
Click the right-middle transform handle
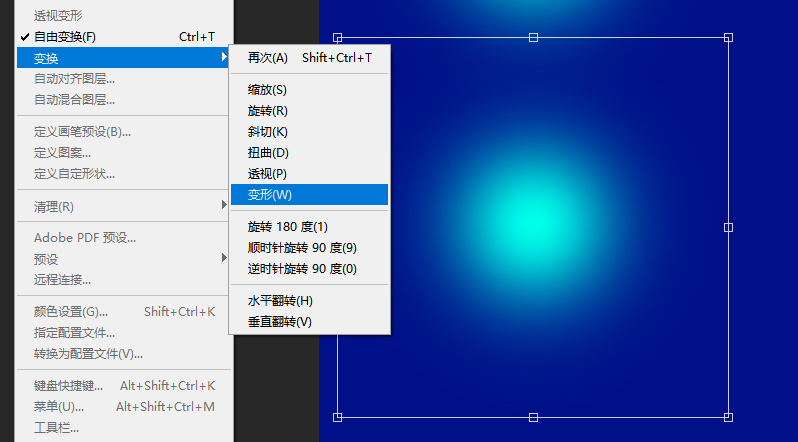coord(728,227)
